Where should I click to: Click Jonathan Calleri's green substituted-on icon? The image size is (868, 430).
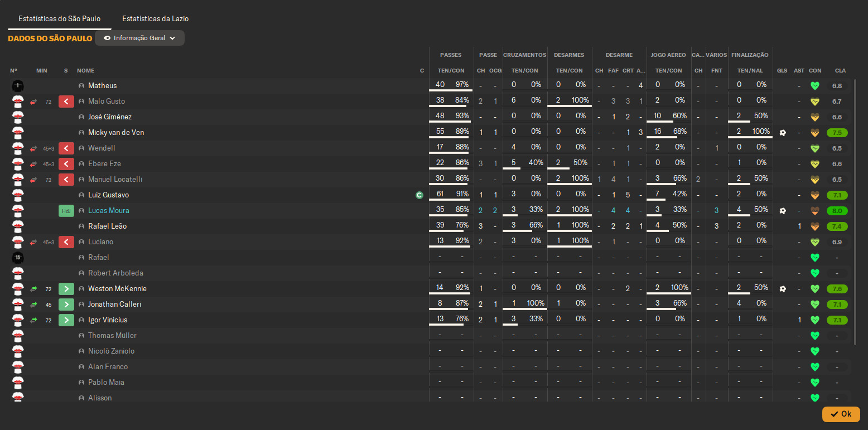66,305
